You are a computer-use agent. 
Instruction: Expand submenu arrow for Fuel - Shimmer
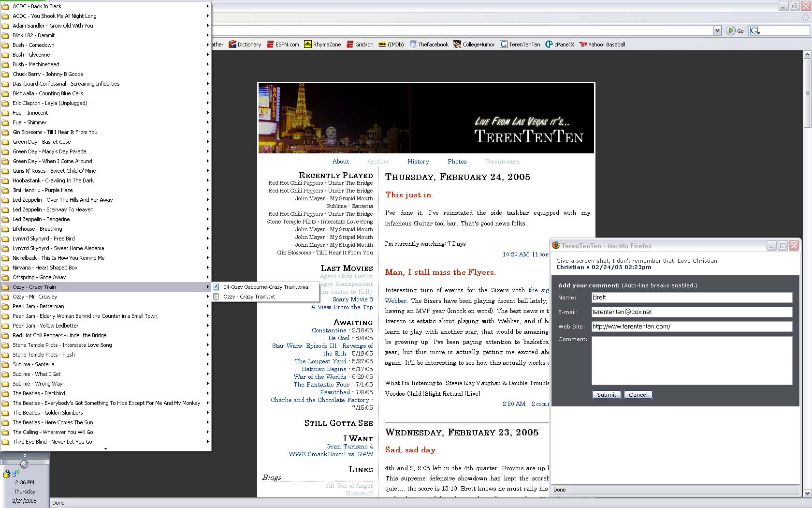tap(208, 122)
